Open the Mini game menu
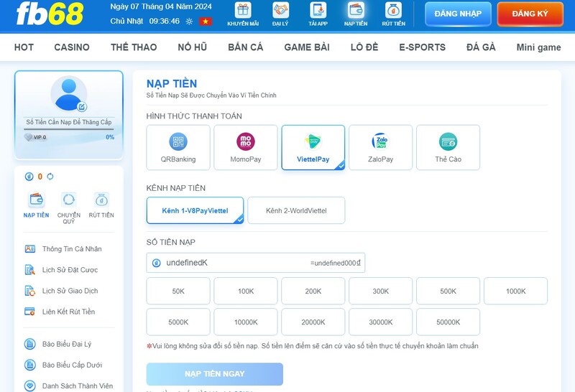 click(538, 47)
